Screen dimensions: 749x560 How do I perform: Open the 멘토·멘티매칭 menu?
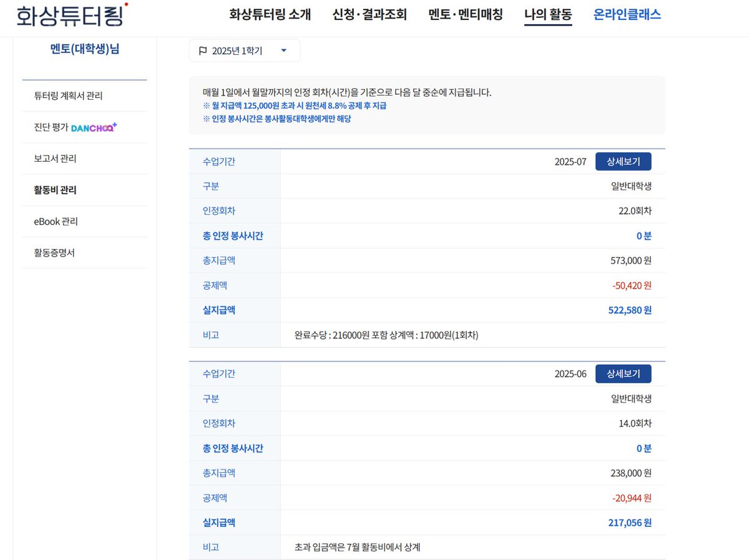(x=466, y=14)
